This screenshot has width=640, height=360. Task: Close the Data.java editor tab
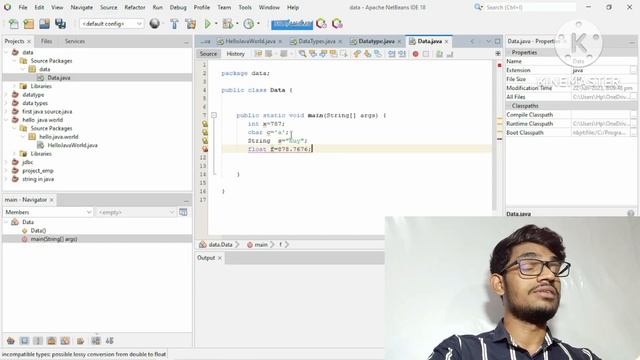[x=447, y=42]
